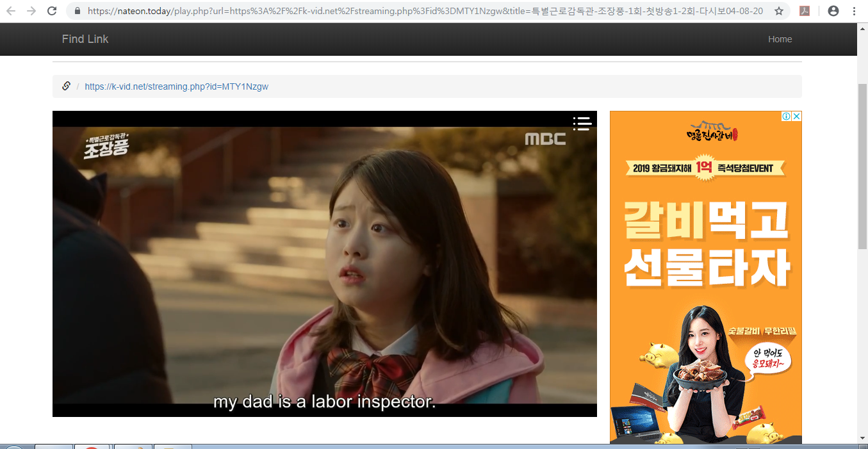Click the scrollbar up arrow
This screenshot has width=868, height=449.
pos(862,28)
